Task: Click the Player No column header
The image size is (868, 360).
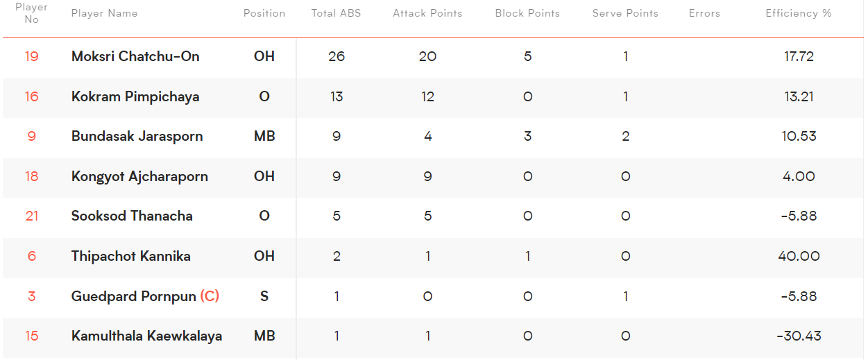Action: click(x=32, y=13)
